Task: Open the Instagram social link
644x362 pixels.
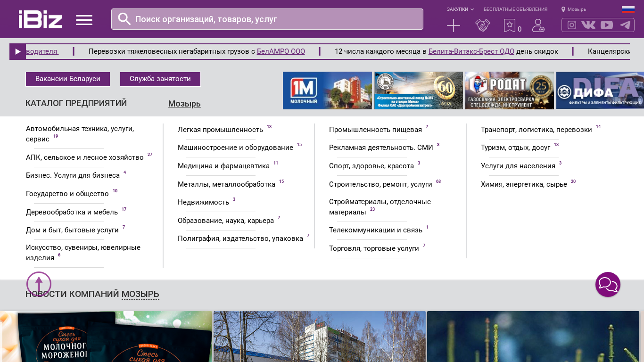Action: 571,25
